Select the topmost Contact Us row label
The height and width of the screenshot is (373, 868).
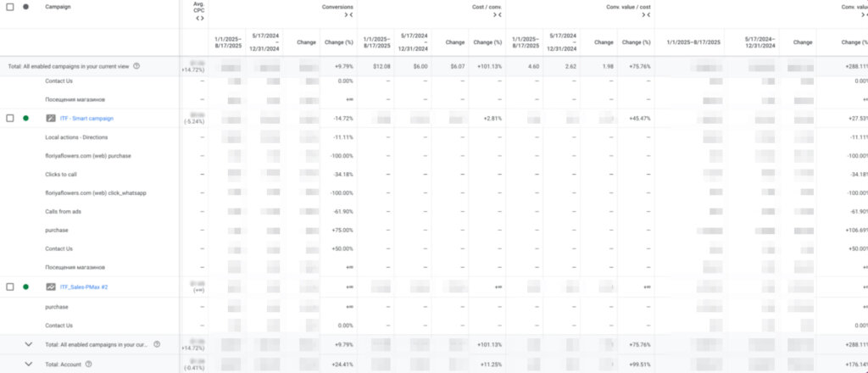[58, 81]
